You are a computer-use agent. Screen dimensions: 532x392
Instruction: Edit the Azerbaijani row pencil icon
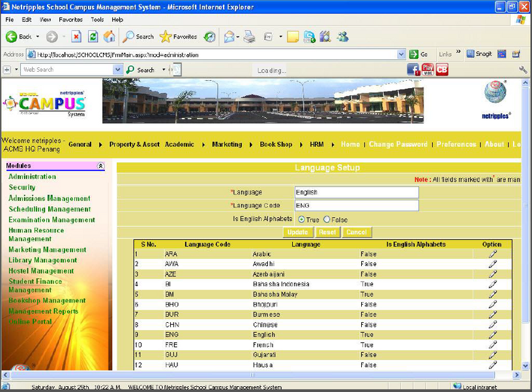pyautogui.click(x=493, y=274)
